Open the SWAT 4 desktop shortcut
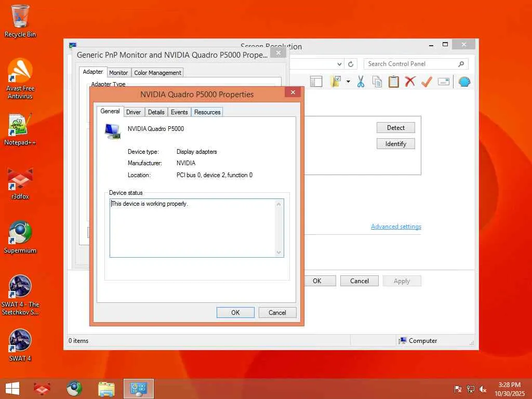 click(x=20, y=345)
